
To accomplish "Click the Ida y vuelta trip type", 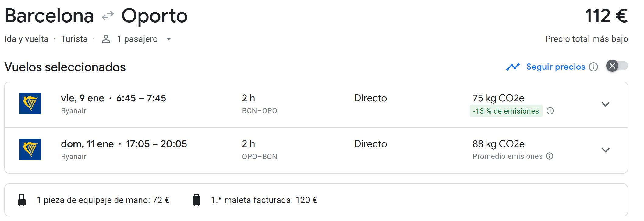I will pyautogui.click(x=26, y=39).
